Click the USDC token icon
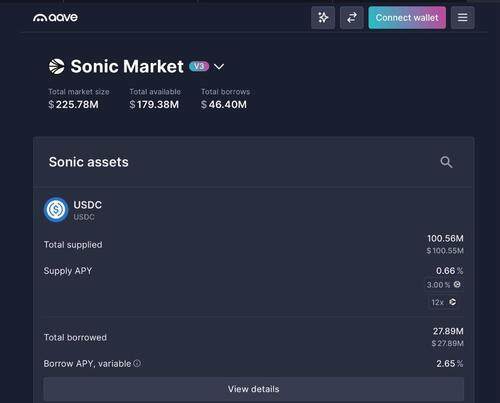Viewport: 500px width, 403px height. [x=56, y=210]
